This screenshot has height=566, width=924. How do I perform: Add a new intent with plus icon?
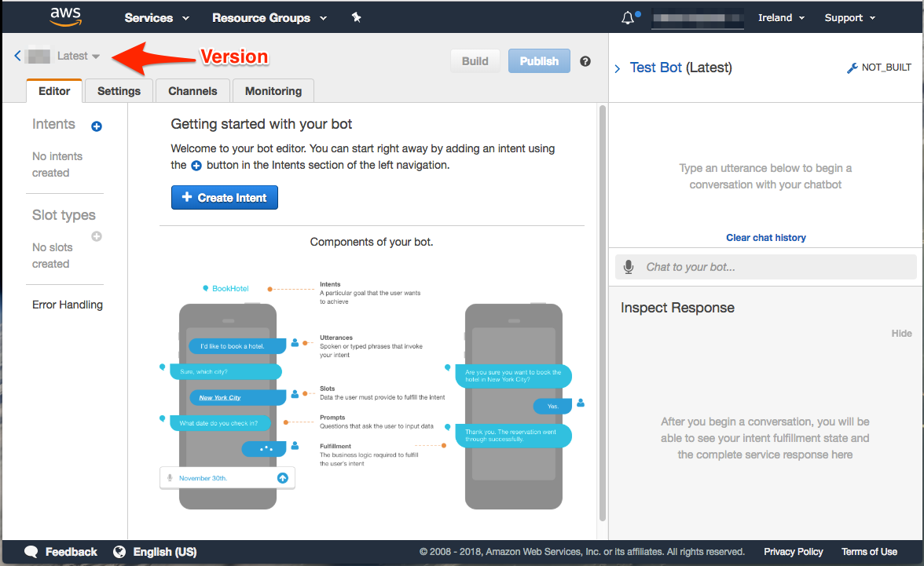click(97, 126)
